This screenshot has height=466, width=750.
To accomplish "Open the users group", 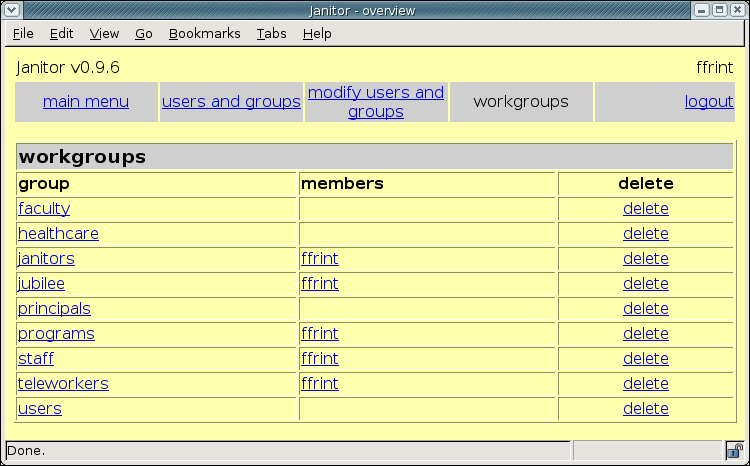I will click(x=40, y=409).
